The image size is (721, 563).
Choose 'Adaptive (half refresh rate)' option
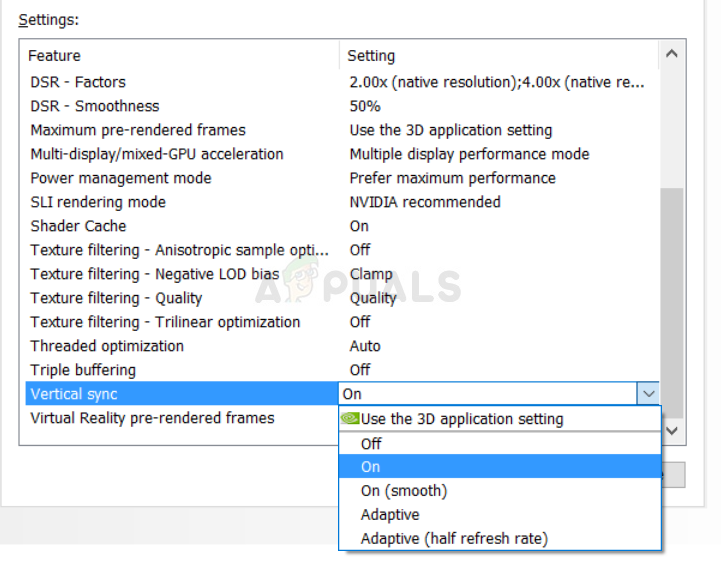[454, 539]
